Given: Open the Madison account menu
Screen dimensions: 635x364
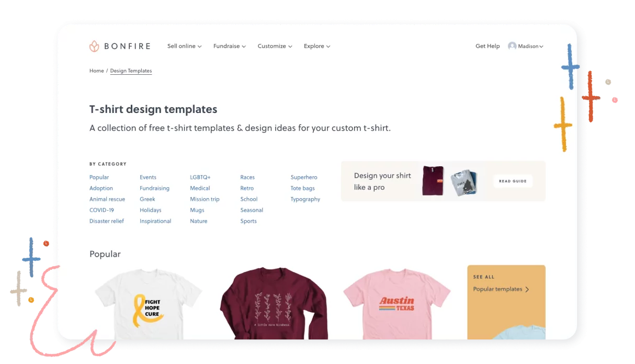Looking at the screenshot, I should pos(526,46).
